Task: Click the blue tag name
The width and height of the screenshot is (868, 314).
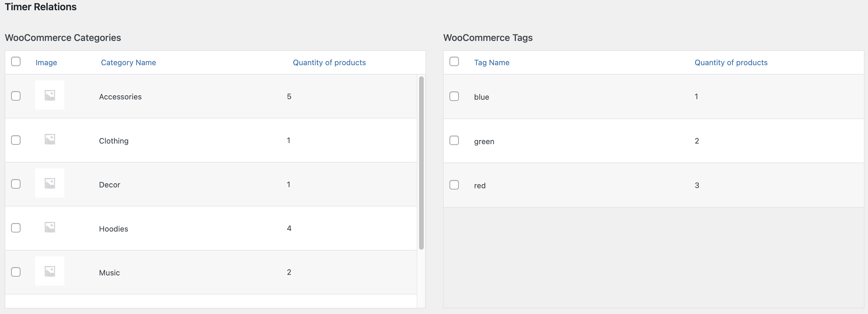Action: click(x=481, y=97)
